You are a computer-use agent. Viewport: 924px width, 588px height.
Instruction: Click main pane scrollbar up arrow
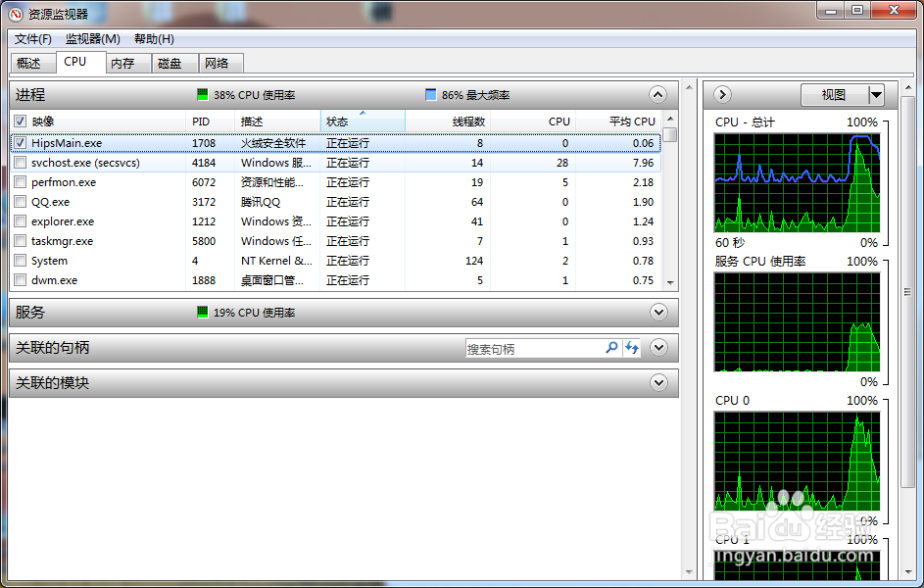690,87
